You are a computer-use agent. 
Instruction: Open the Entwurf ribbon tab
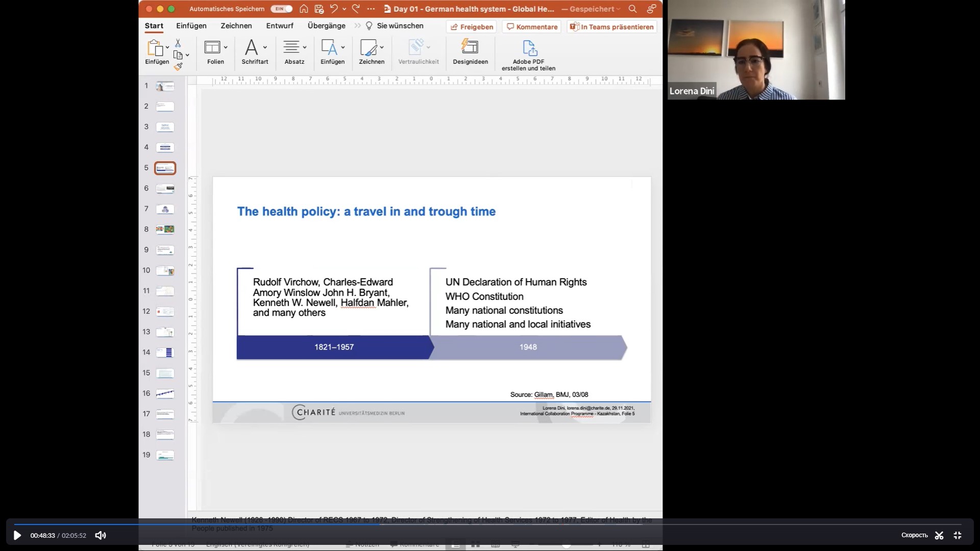tap(280, 26)
